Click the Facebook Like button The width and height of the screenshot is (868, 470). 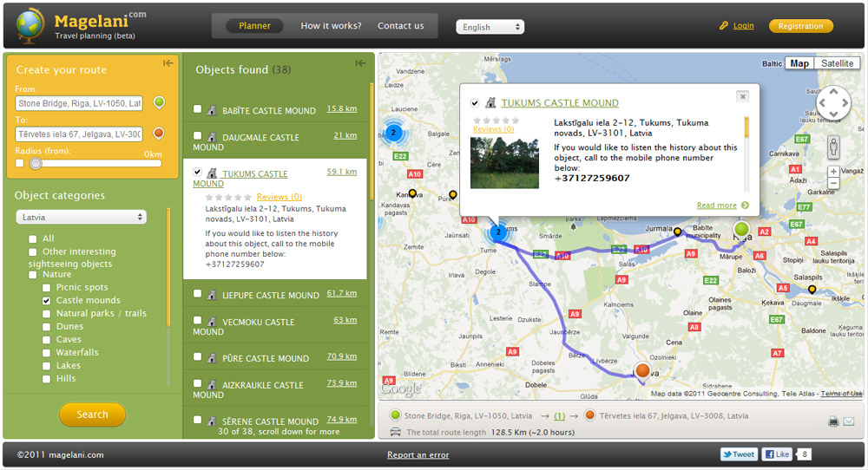tap(777, 454)
